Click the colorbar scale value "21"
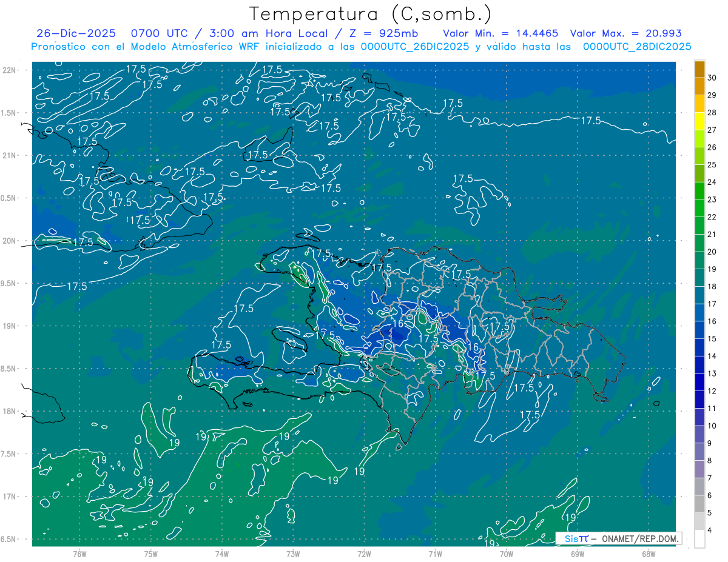Screen dimensions: 728x562 (x=712, y=235)
